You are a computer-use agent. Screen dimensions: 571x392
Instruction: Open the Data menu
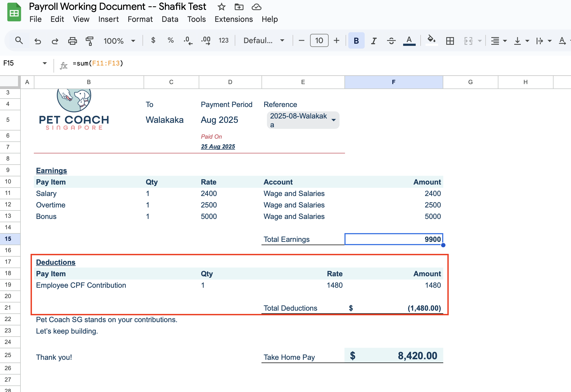pyautogui.click(x=170, y=19)
